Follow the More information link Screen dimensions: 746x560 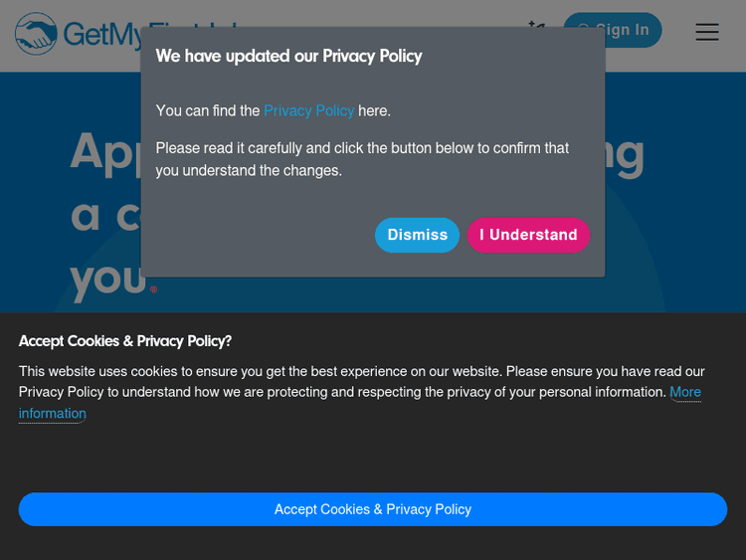pos(684,392)
